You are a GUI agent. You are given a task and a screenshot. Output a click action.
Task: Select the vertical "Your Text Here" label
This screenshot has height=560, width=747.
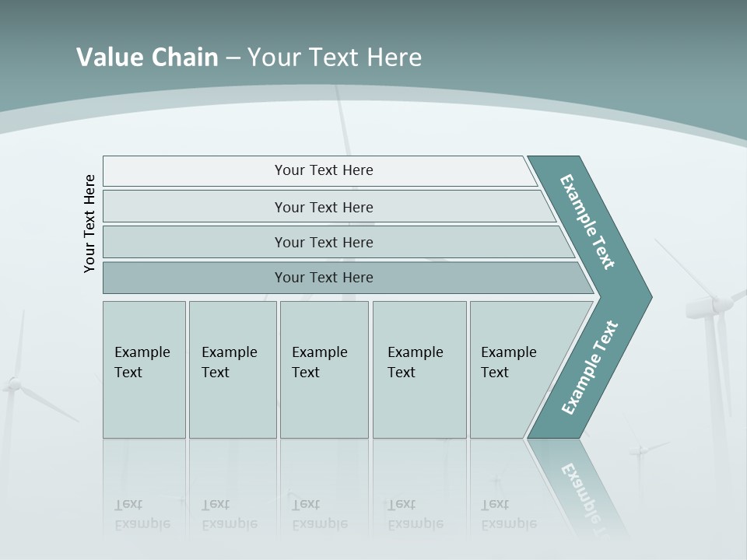tap(89, 223)
